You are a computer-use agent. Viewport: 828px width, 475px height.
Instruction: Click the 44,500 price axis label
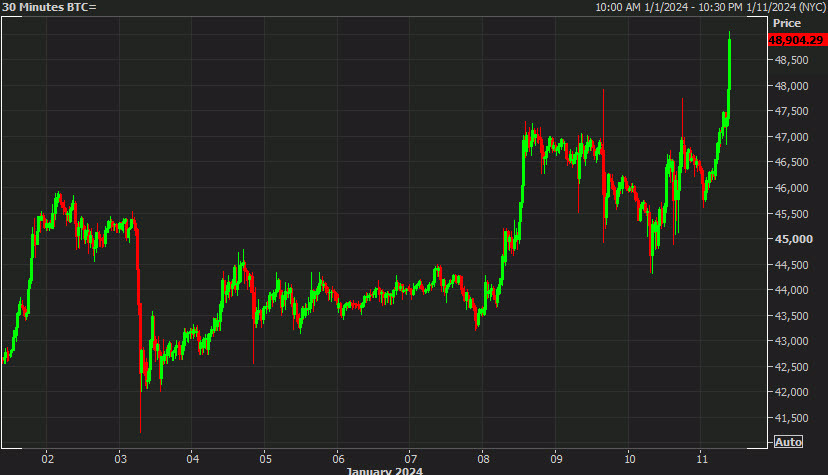(791, 264)
